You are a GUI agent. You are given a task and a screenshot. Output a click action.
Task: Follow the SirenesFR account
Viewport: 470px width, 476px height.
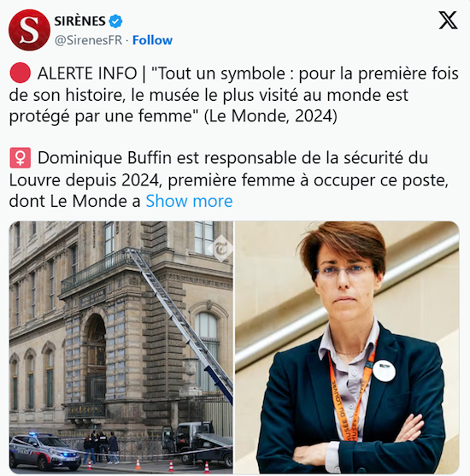[x=152, y=40]
